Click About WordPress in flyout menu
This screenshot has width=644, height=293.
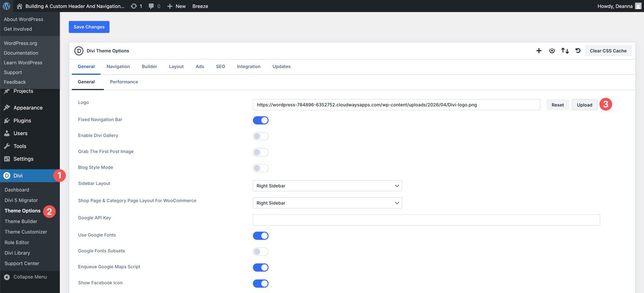click(24, 19)
